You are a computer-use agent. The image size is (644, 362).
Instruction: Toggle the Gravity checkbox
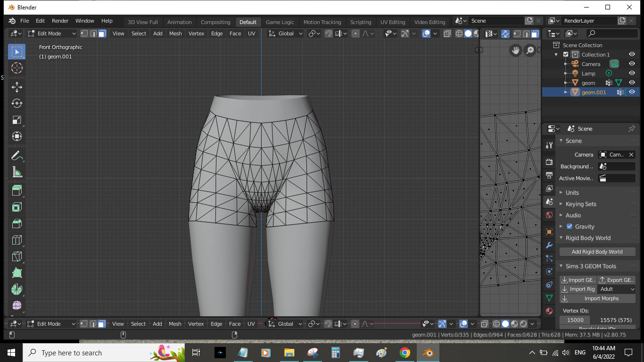coord(570,226)
